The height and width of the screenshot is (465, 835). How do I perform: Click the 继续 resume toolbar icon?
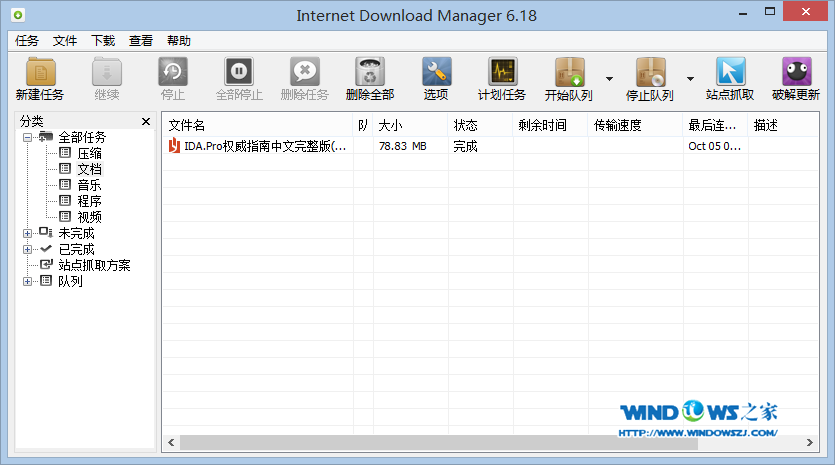(x=107, y=72)
